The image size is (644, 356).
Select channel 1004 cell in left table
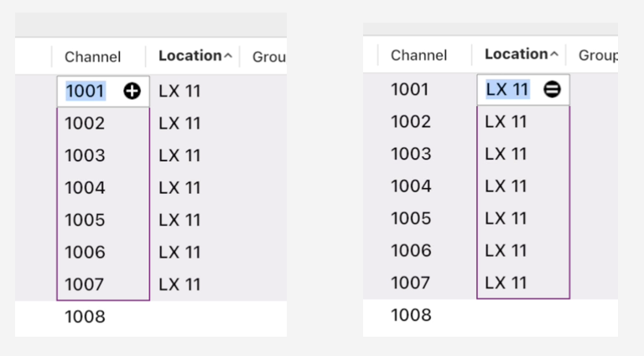tap(85, 188)
